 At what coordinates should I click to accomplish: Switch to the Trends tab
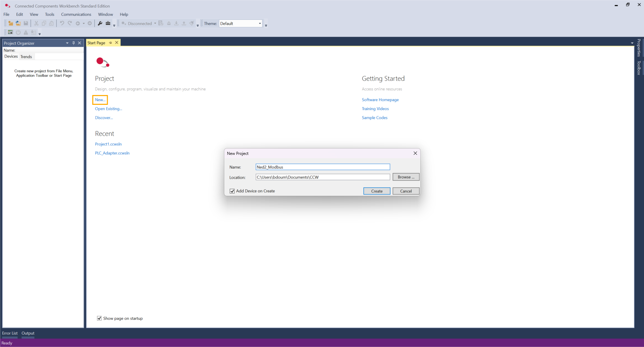(x=26, y=57)
